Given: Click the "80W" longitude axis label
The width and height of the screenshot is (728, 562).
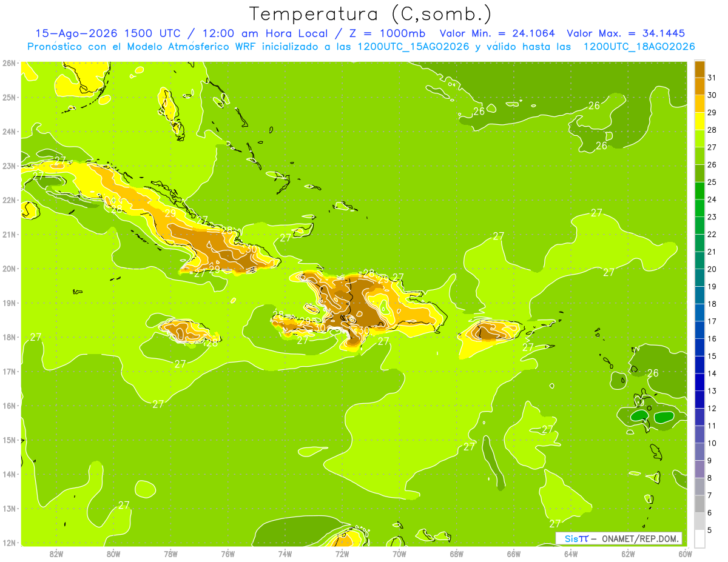Looking at the screenshot, I should (113, 554).
